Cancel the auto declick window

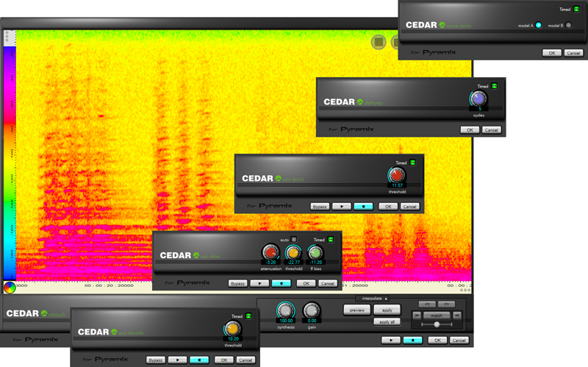(409, 207)
